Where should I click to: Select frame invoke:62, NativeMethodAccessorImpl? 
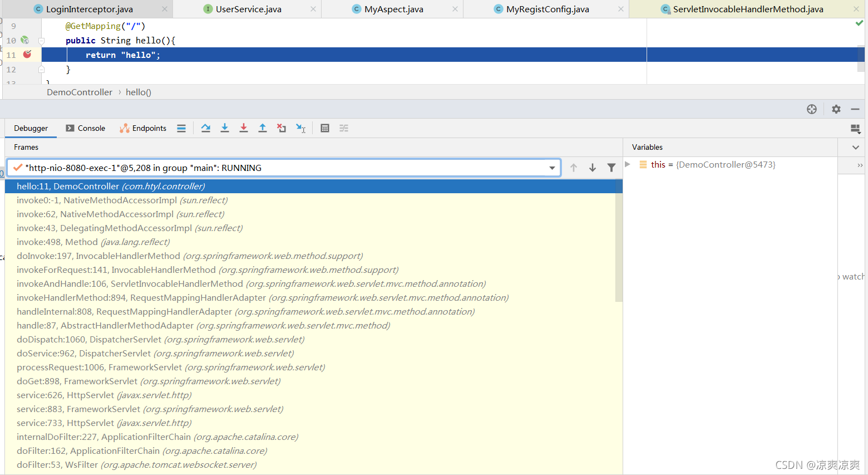[x=310, y=214]
